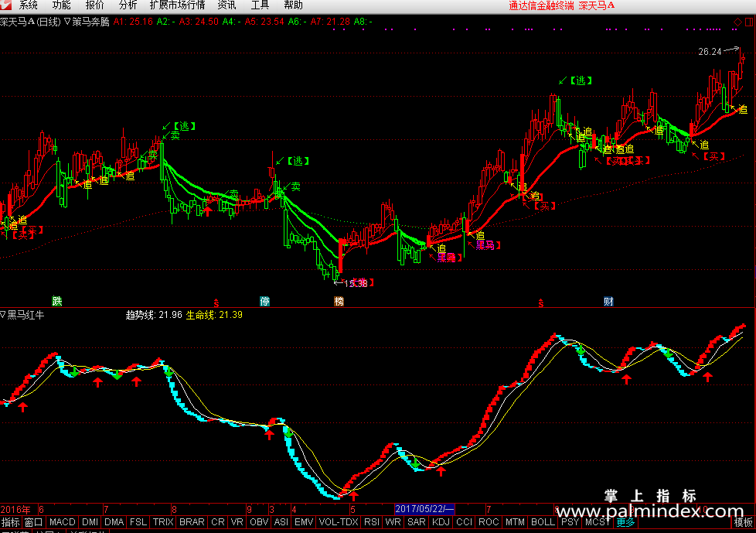Show the RSI indicator
756x533 pixels.
[371, 522]
